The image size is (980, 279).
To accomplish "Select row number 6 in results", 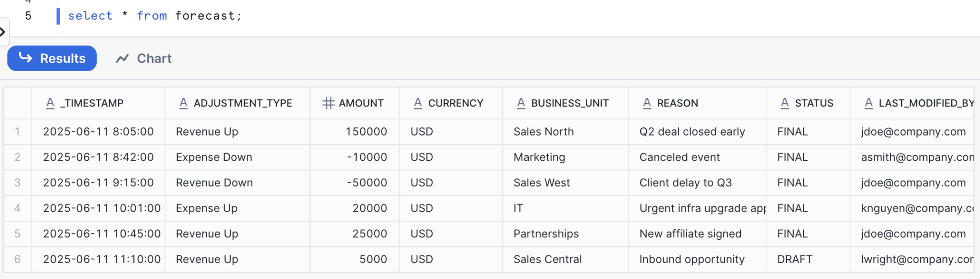I will point(18,259).
